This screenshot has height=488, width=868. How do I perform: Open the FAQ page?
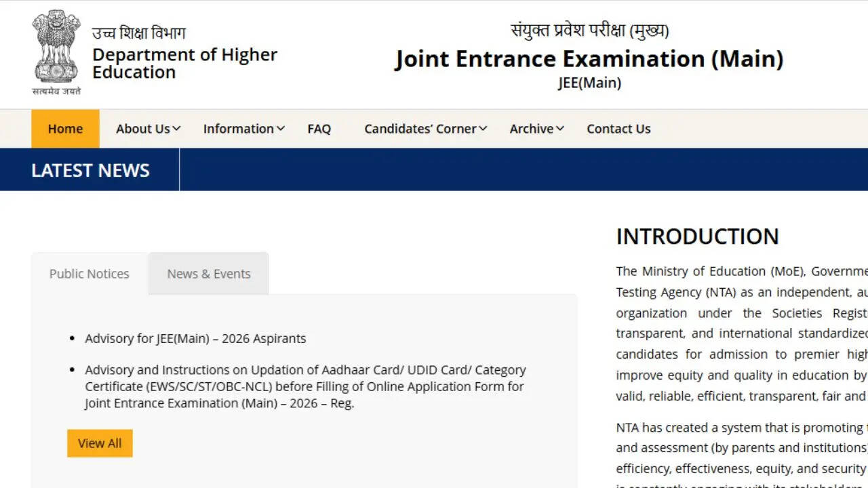(x=319, y=129)
